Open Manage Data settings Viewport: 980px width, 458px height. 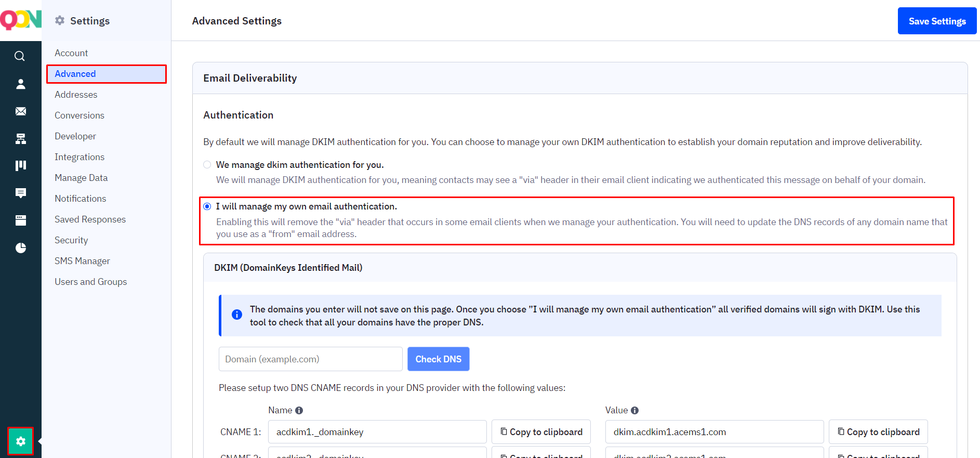point(81,178)
